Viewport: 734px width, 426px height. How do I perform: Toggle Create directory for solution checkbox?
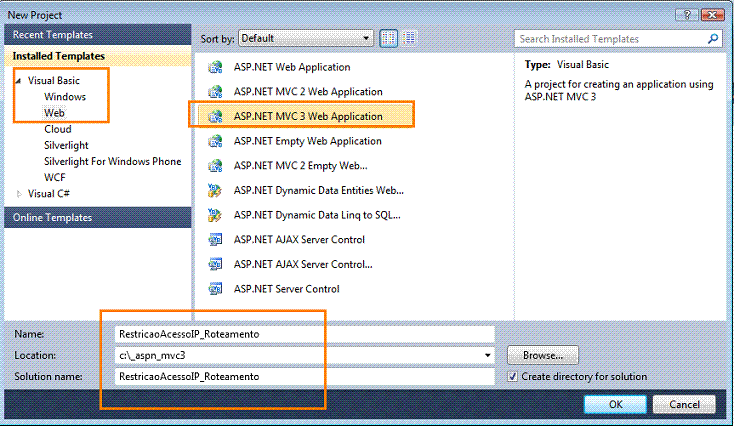click(x=513, y=376)
